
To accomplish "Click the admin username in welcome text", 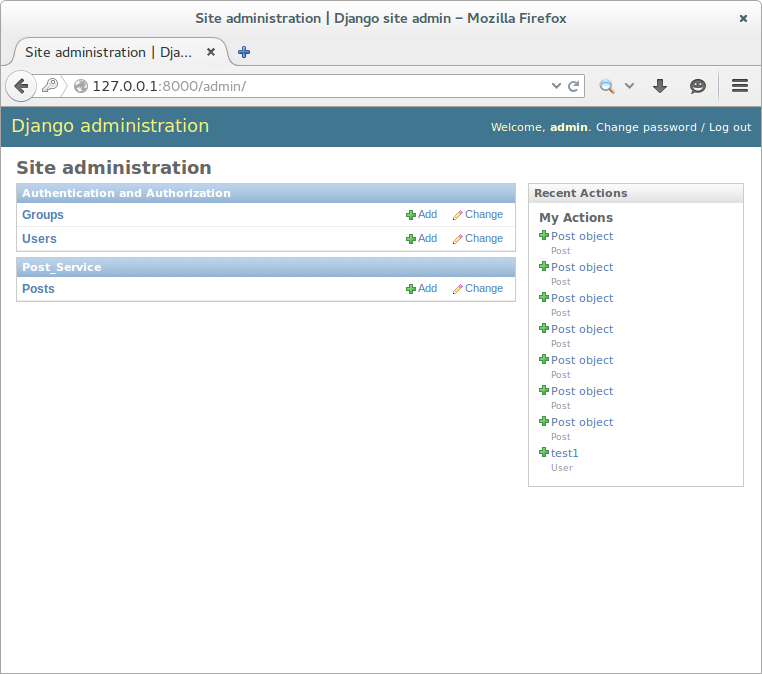I will point(569,127).
